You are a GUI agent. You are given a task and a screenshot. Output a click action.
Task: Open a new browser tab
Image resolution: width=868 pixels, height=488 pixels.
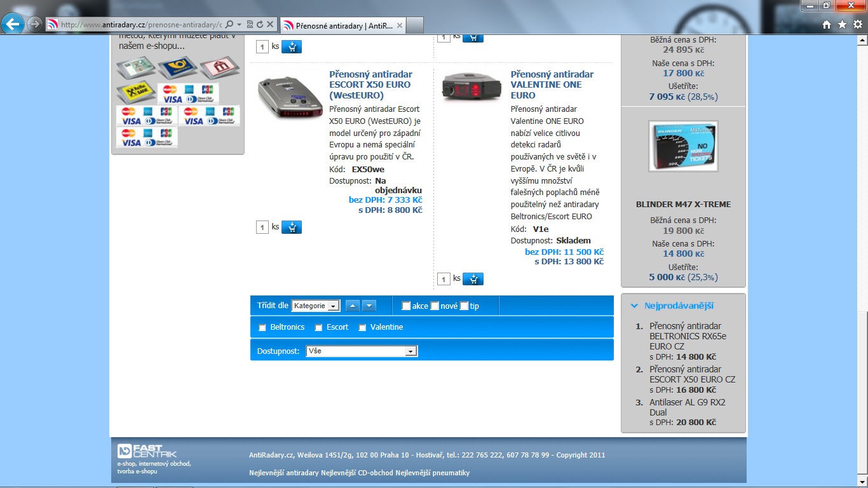415,25
